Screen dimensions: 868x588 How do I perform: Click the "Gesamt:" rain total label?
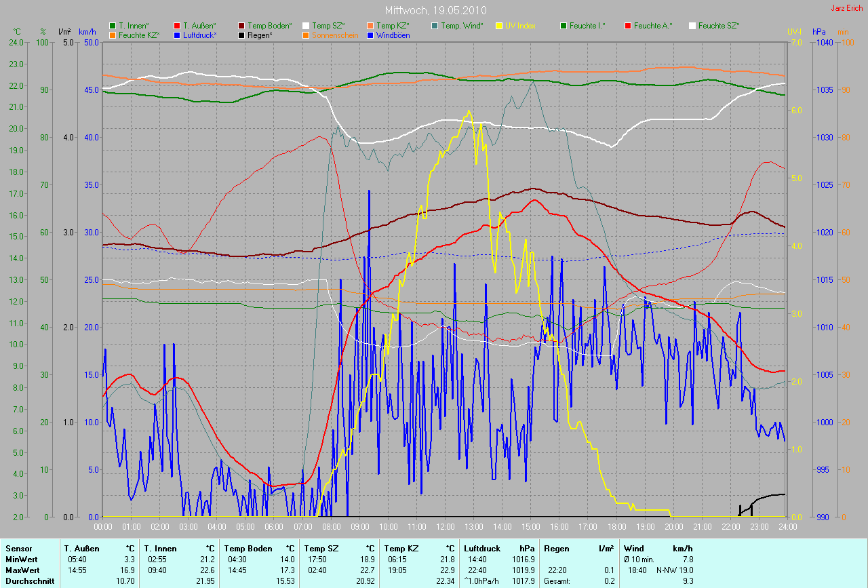click(x=557, y=581)
